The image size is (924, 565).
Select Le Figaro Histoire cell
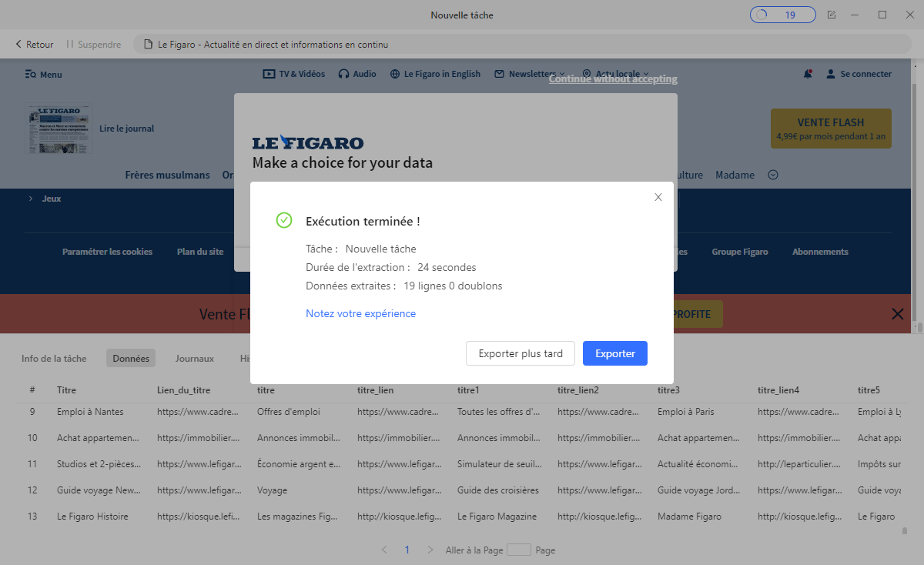coord(92,517)
